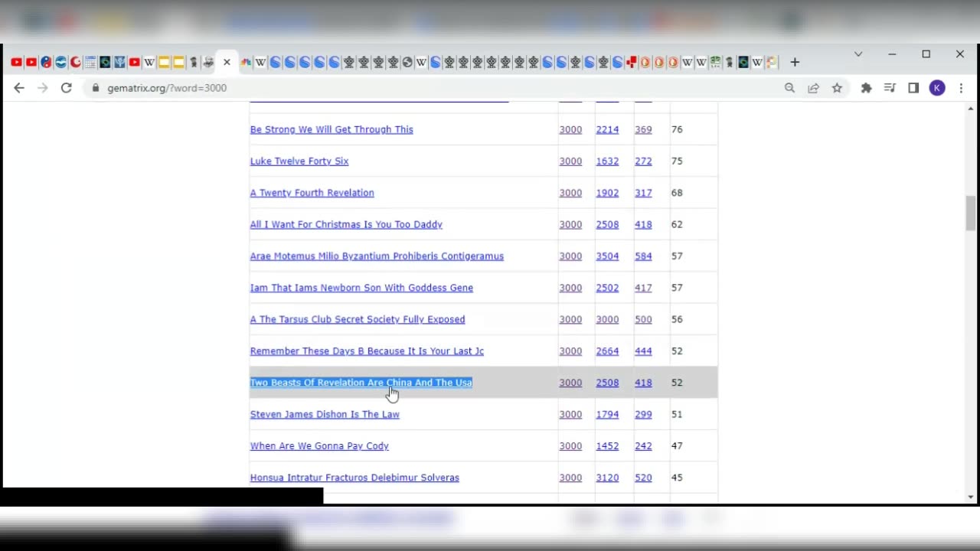The width and height of the screenshot is (980, 551).
Task: Add a new tab with the plus button
Action: (795, 62)
